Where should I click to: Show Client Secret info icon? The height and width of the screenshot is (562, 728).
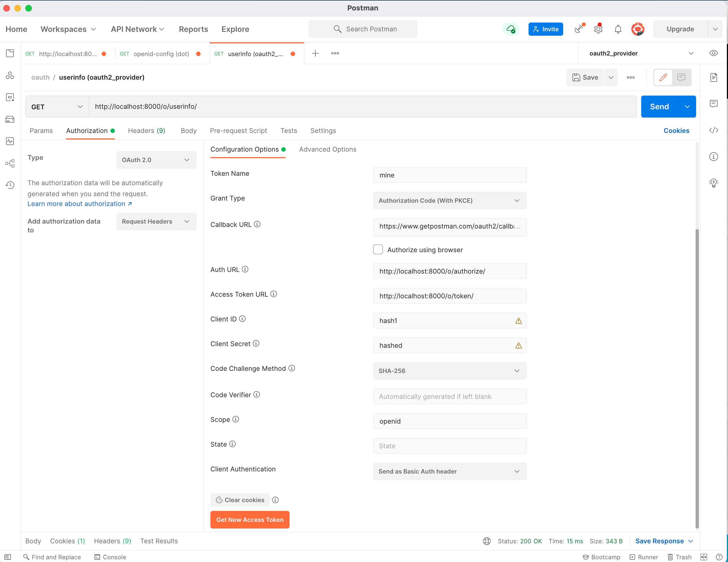pyautogui.click(x=256, y=343)
